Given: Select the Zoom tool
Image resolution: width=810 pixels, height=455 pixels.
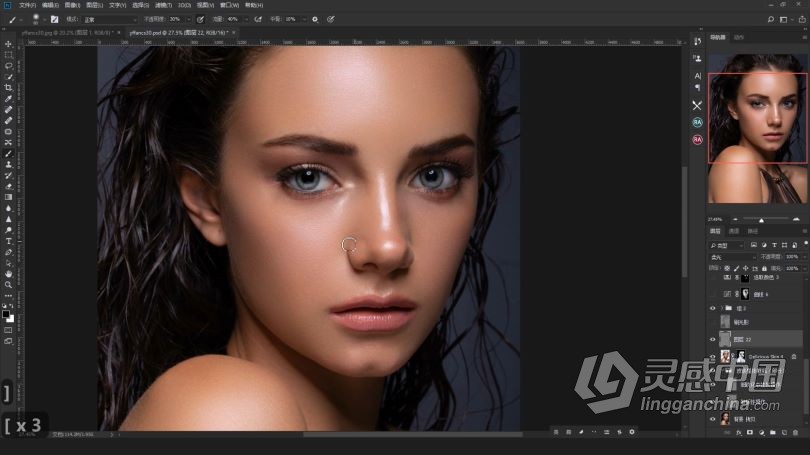Looking at the screenshot, I should (x=8, y=284).
